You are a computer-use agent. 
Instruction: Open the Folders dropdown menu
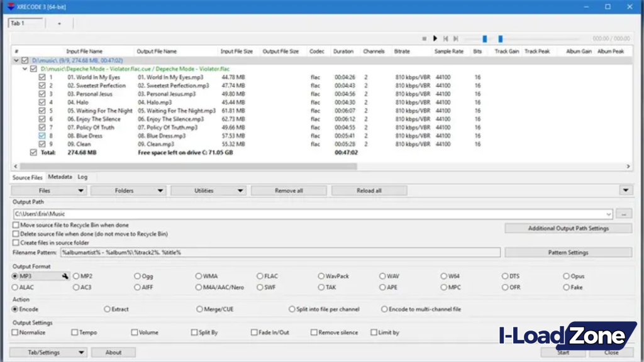[x=128, y=190]
